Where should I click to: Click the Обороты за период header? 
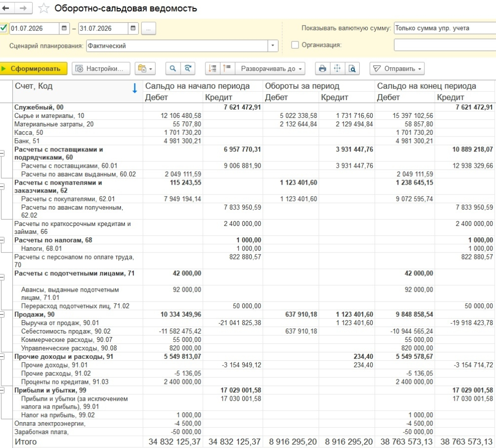click(x=302, y=86)
